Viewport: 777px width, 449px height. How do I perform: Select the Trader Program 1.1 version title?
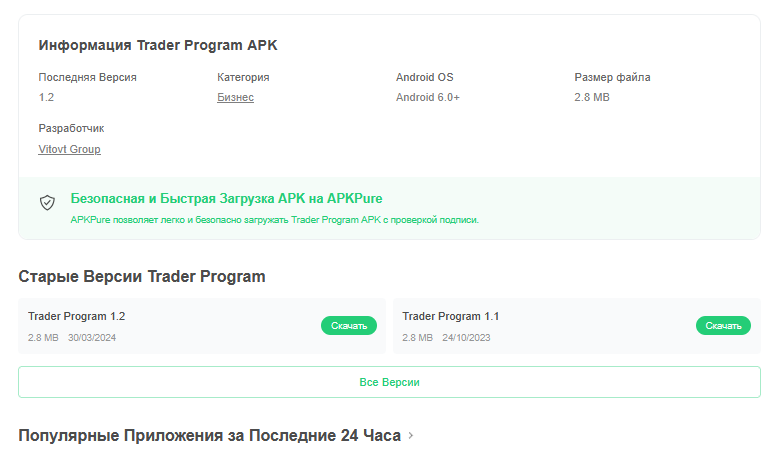[x=451, y=316]
